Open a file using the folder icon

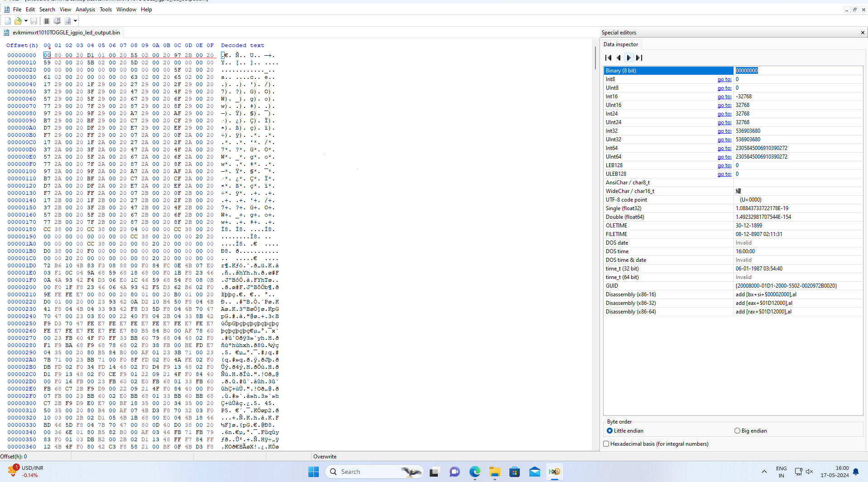point(17,20)
